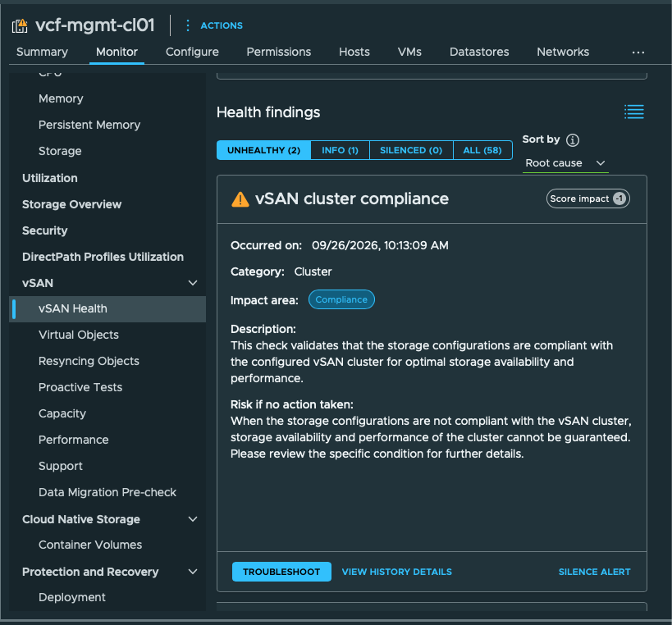Go to the Hosts tab
Viewport: 672px width, 625px height.
tap(354, 52)
